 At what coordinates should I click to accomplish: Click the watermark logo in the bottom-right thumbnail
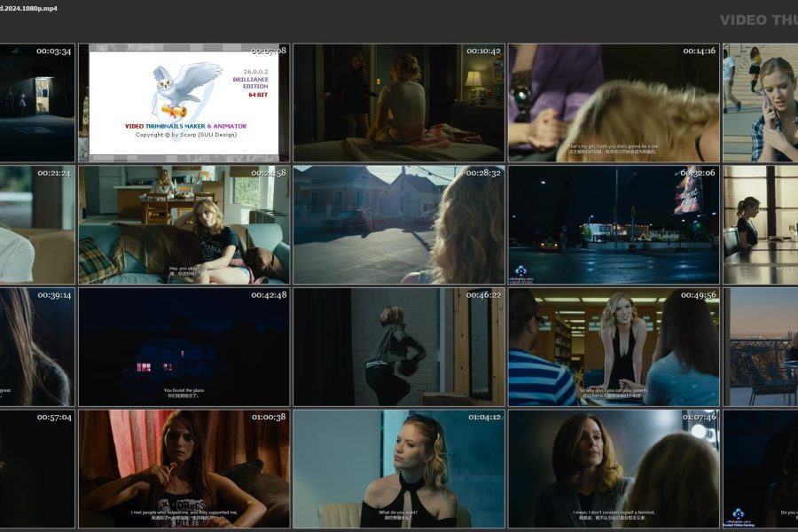pos(738,516)
